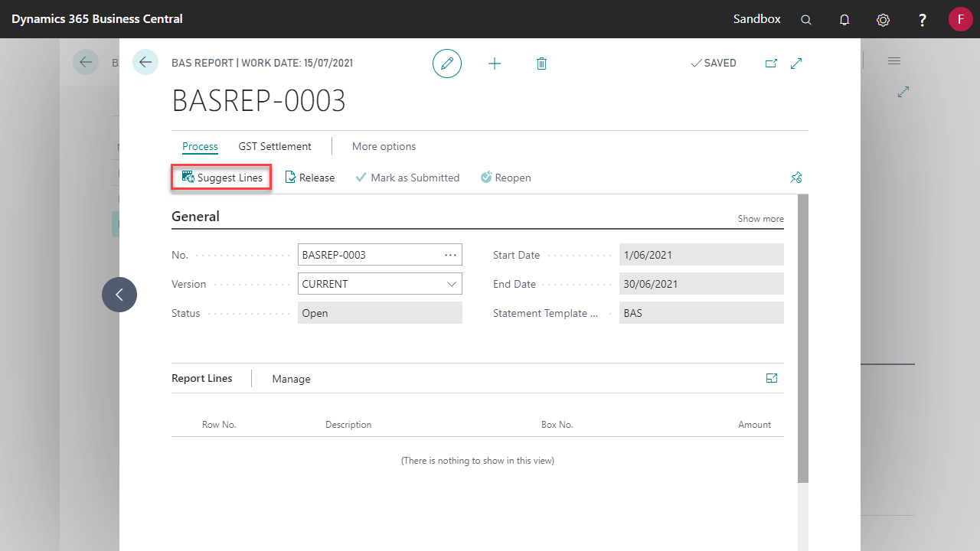The width and height of the screenshot is (980, 551).
Task: Pin the action bar
Action: (x=795, y=178)
